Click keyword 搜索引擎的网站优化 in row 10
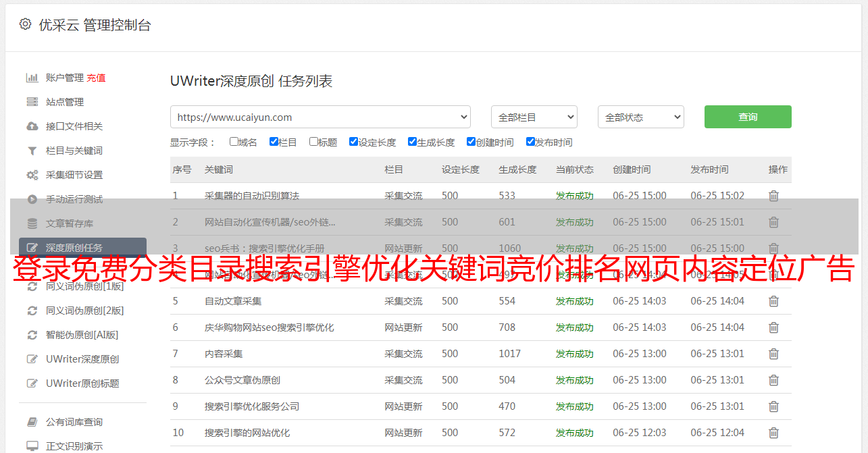 tap(247, 433)
